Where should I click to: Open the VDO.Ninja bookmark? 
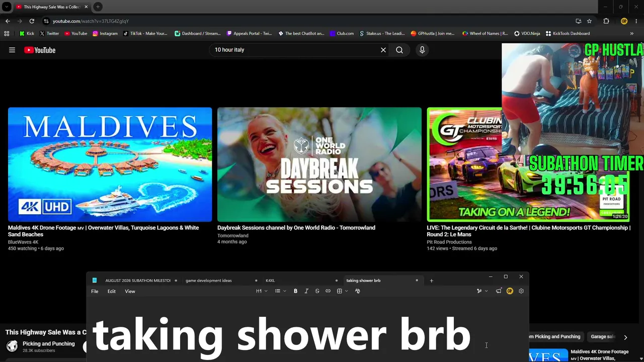[527, 34]
